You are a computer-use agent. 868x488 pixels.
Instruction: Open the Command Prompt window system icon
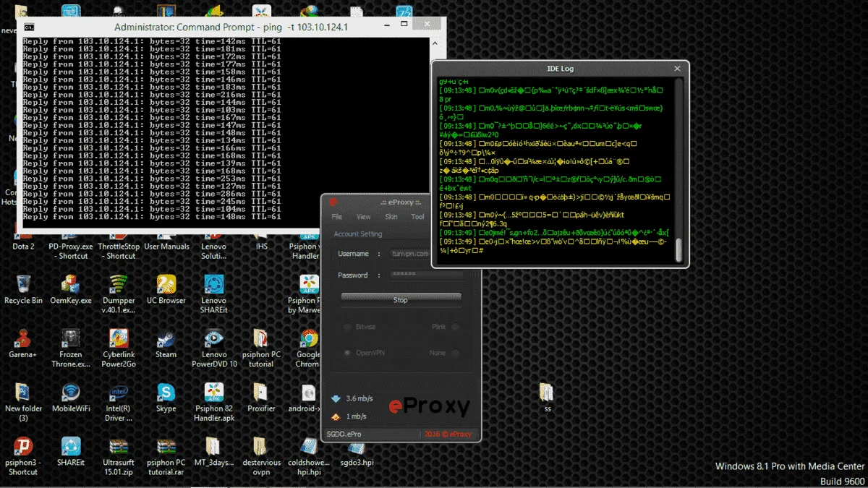click(x=29, y=27)
